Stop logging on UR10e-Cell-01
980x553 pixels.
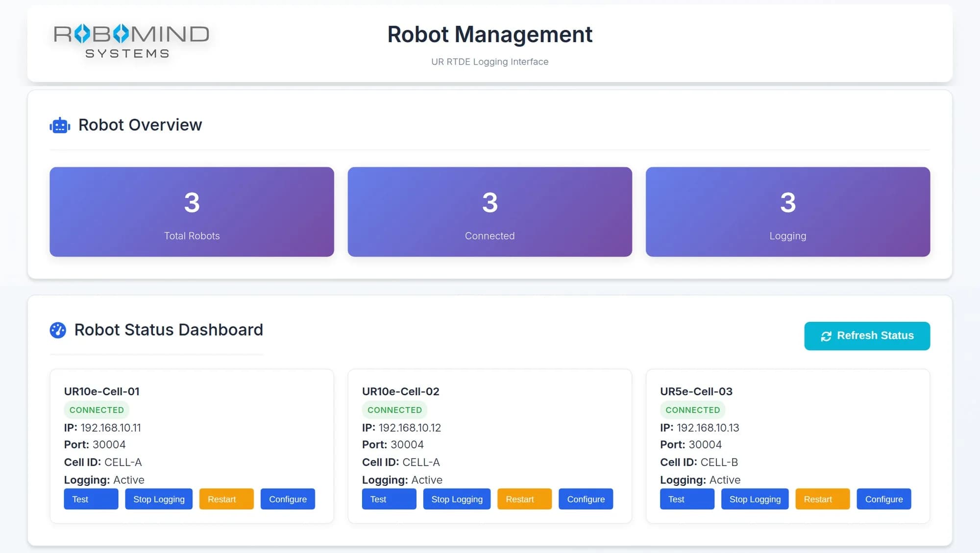[159, 499]
